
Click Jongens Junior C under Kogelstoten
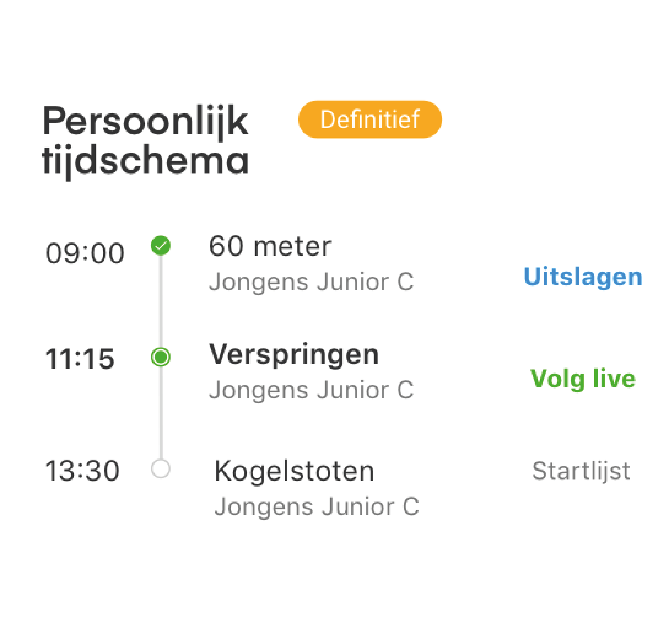pyautogui.click(x=317, y=506)
